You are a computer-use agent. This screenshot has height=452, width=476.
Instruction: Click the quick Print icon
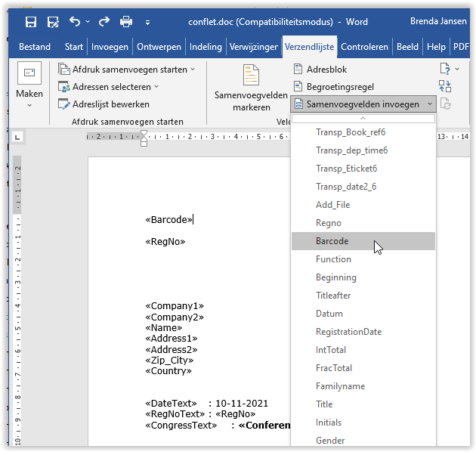point(126,22)
